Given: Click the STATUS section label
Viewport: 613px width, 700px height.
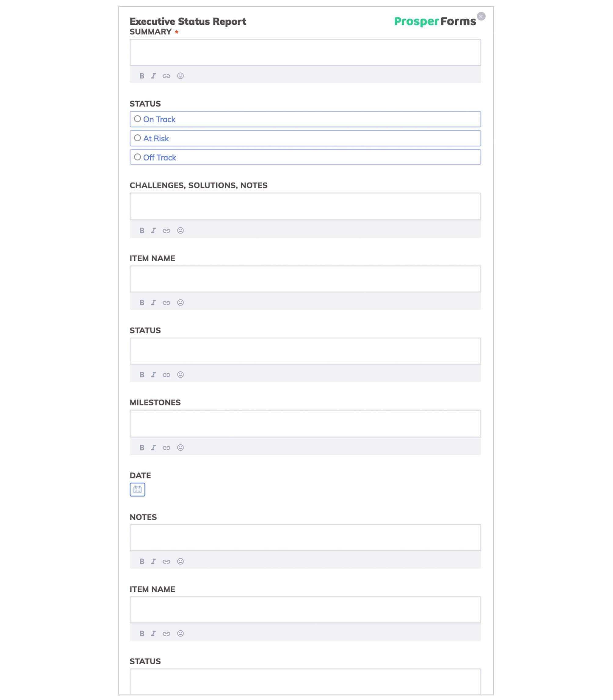Looking at the screenshot, I should pyautogui.click(x=145, y=103).
